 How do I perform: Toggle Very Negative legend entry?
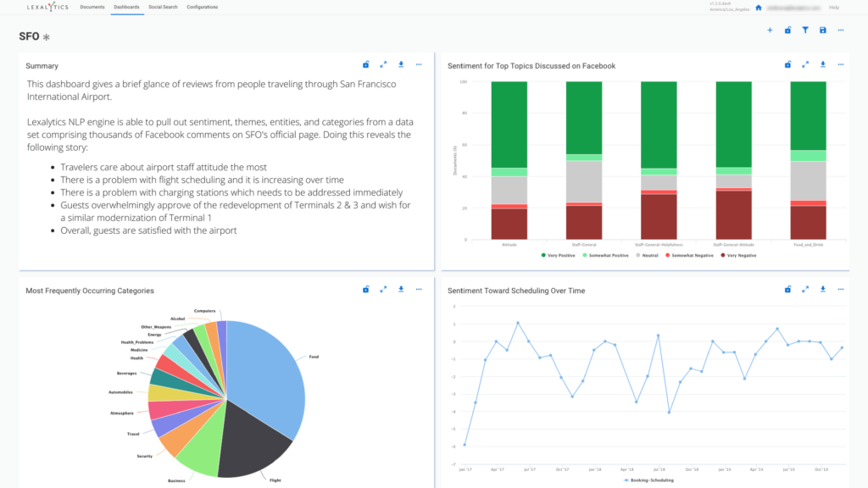click(x=738, y=256)
